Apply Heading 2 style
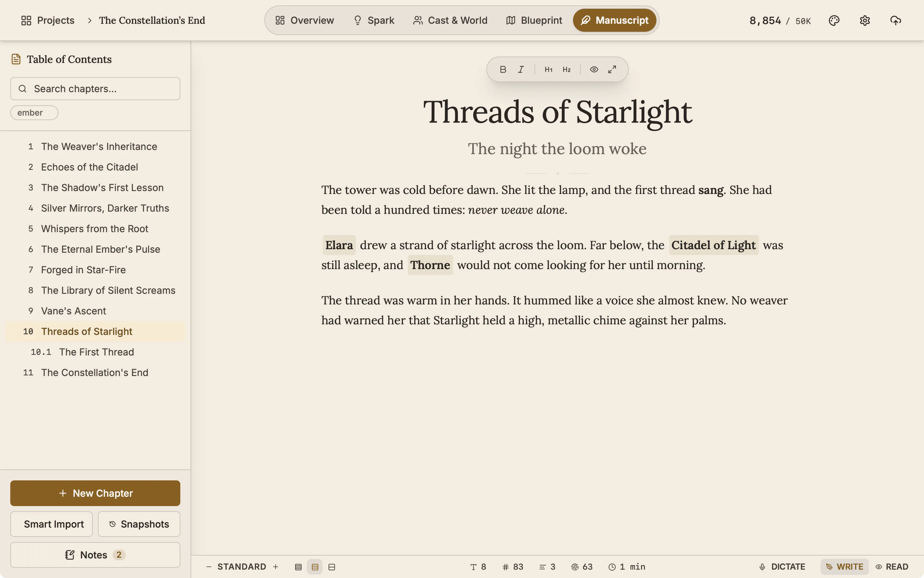The height and width of the screenshot is (578, 924). coord(567,69)
